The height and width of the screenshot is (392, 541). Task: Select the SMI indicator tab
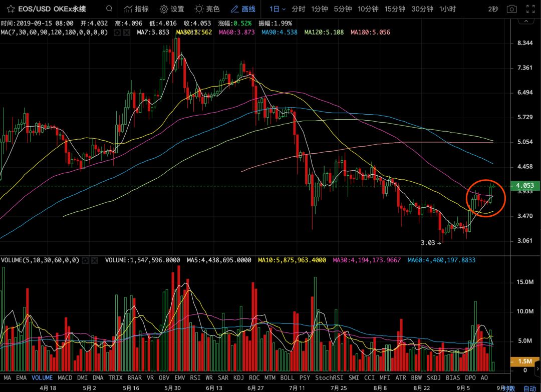pos(354,378)
